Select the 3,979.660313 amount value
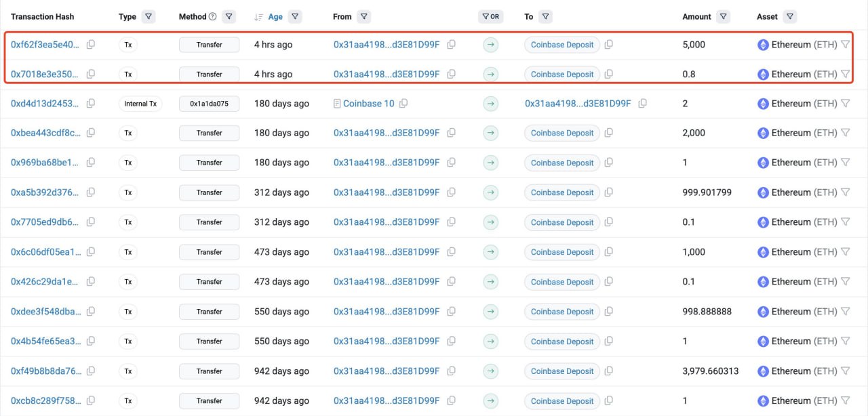Viewport: 868px width, 416px height. [711, 371]
